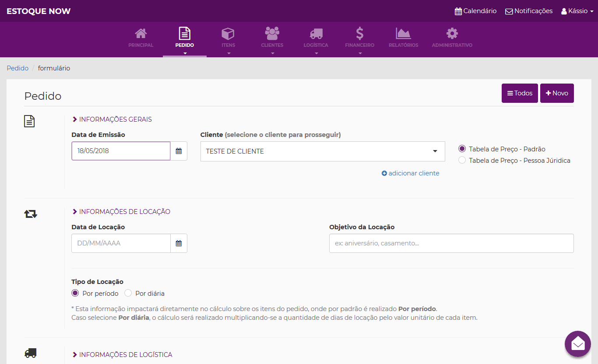Click the ITENS menu label
The height and width of the screenshot is (364, 598).
[229, 45]
